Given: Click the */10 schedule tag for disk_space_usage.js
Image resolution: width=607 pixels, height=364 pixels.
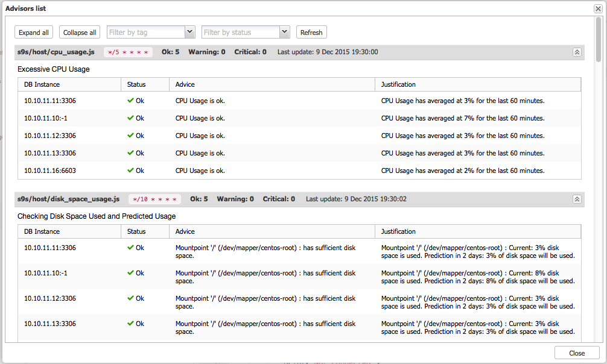Looking at the screenshot, I should 155,199.
